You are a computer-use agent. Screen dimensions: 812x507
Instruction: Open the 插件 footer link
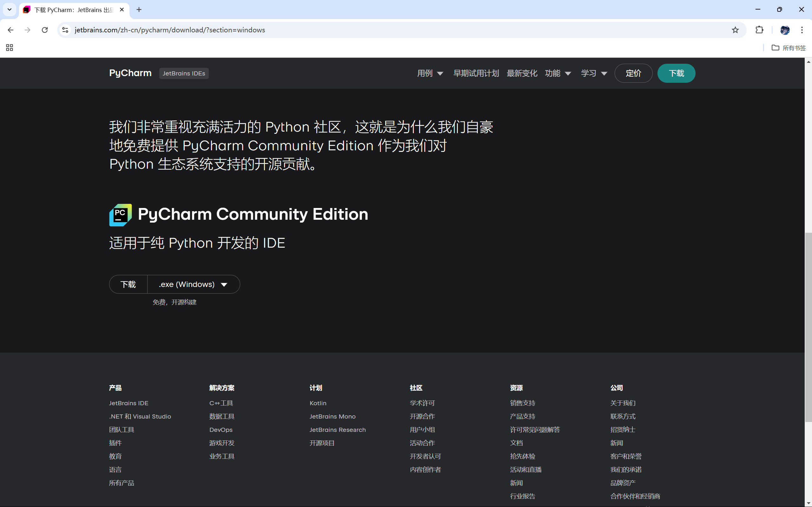115,443
